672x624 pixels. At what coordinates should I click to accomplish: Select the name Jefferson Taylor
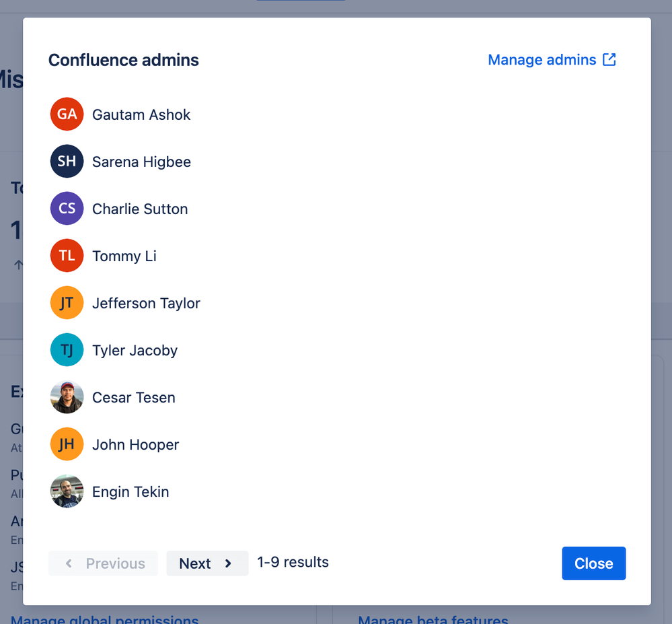pos(146,304)
